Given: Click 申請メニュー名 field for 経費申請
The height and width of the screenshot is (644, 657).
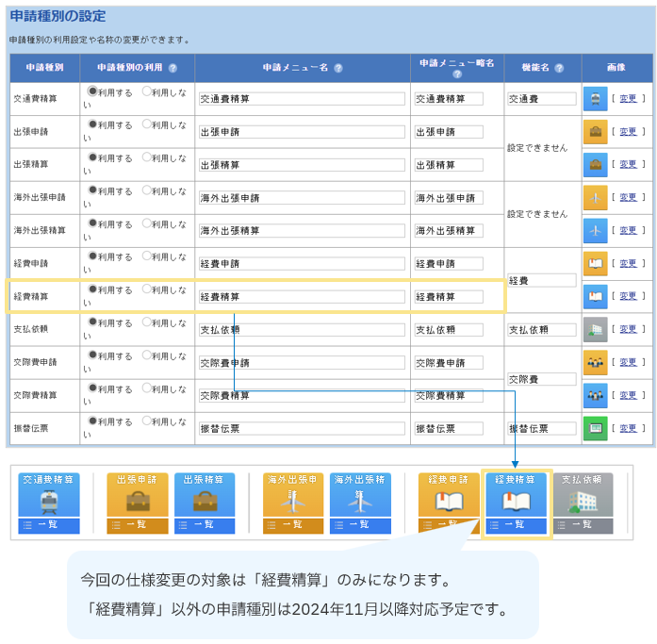Looking at the screenshot, I should point(302,264).
